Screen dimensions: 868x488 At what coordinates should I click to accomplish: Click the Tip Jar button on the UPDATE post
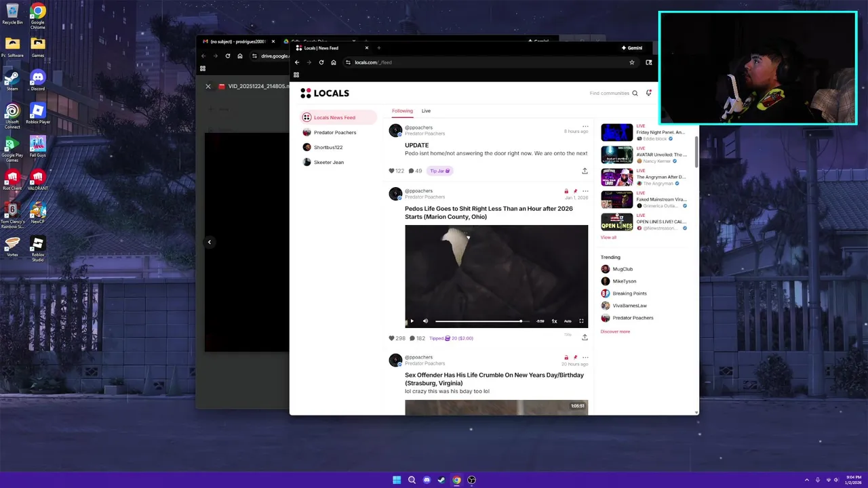[439, 171]
